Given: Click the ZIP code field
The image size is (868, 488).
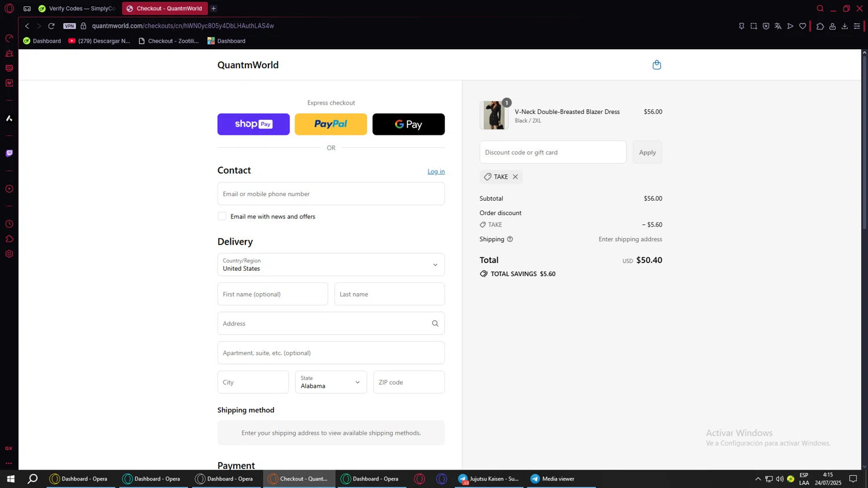Looking at the screenshot, I should coord(409,382).
